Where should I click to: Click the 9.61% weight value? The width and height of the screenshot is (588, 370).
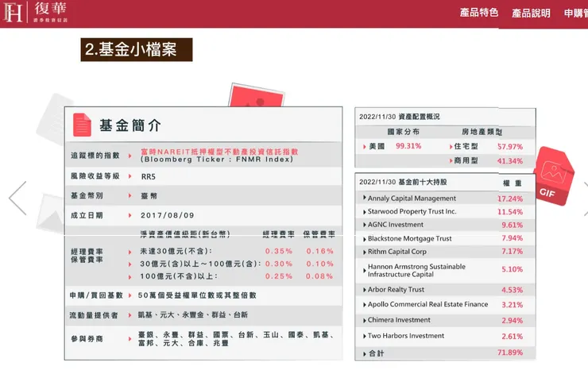(513, 225)
